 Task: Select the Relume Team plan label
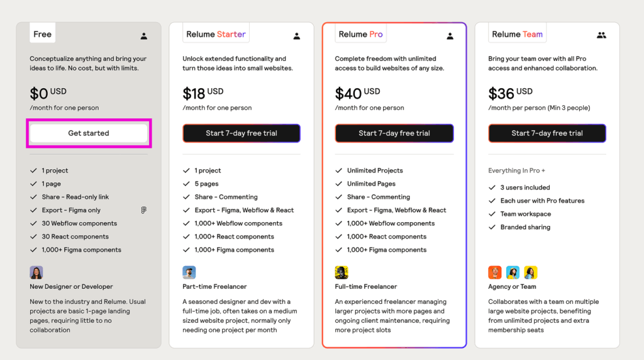(517, 34)
